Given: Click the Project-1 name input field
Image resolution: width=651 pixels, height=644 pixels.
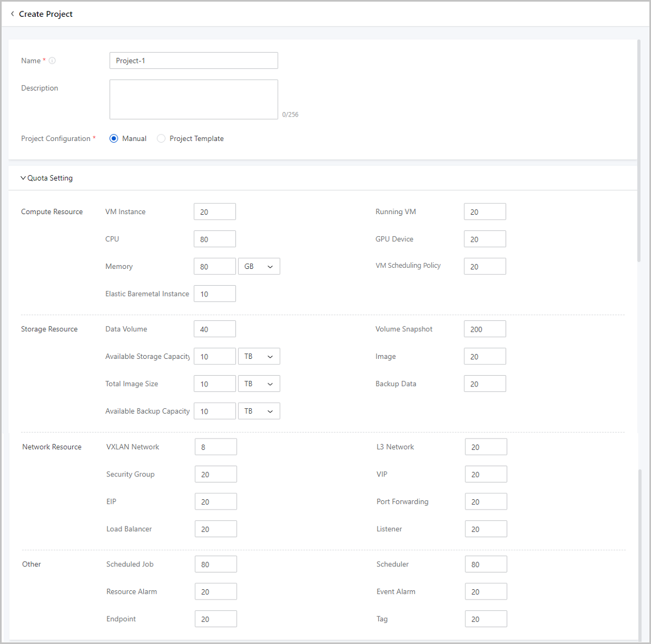Looking at the screenshot, I should pos(194,61).
